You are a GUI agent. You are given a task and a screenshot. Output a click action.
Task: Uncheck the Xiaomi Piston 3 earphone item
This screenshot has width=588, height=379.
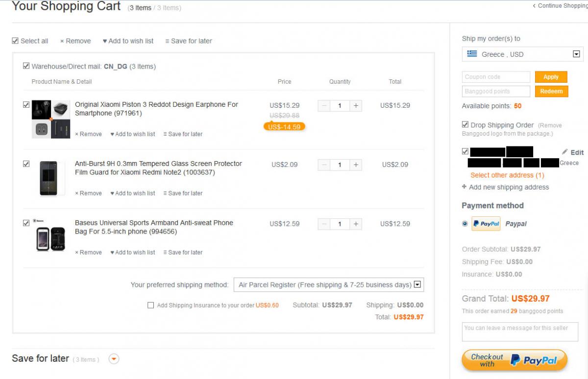click(x=26, y=105)
